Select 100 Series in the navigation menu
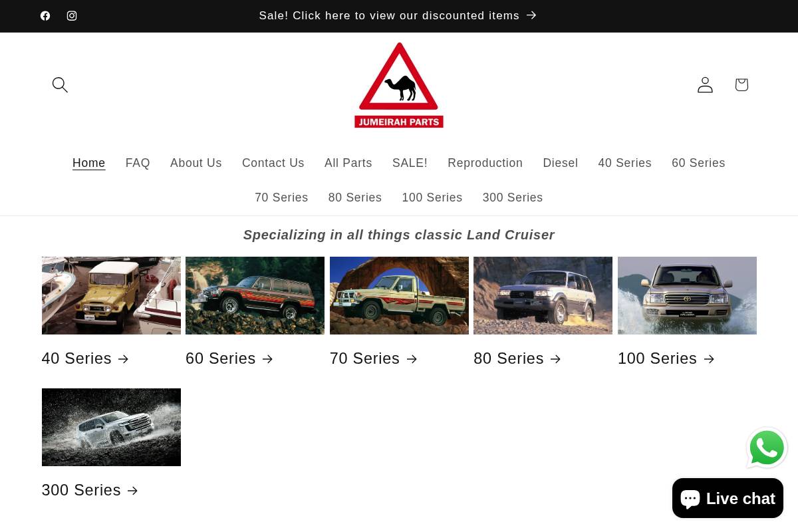 (432, 198)
